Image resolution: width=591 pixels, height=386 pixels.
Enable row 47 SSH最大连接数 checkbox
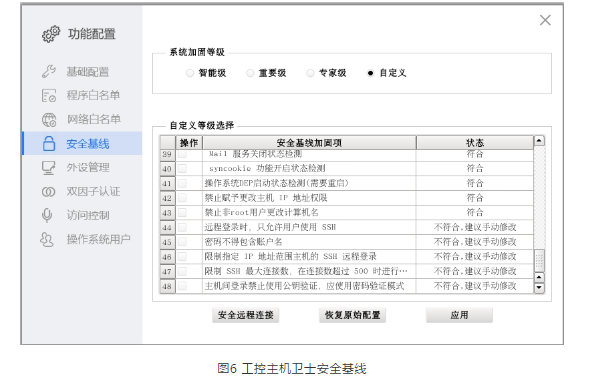[182, 271]
